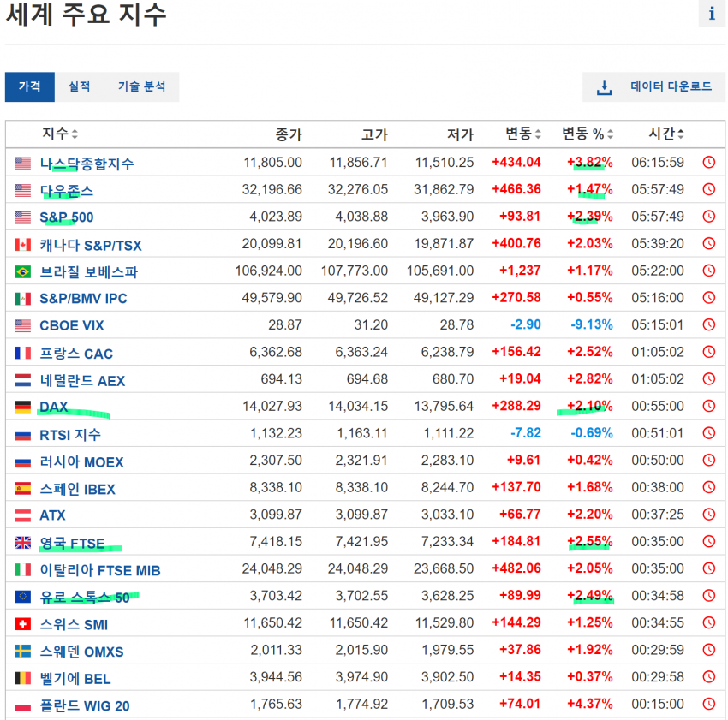The image size is (728, 720).
Task: Click the Brazil flag beside 브라질 보베스파
Action: 22,271
